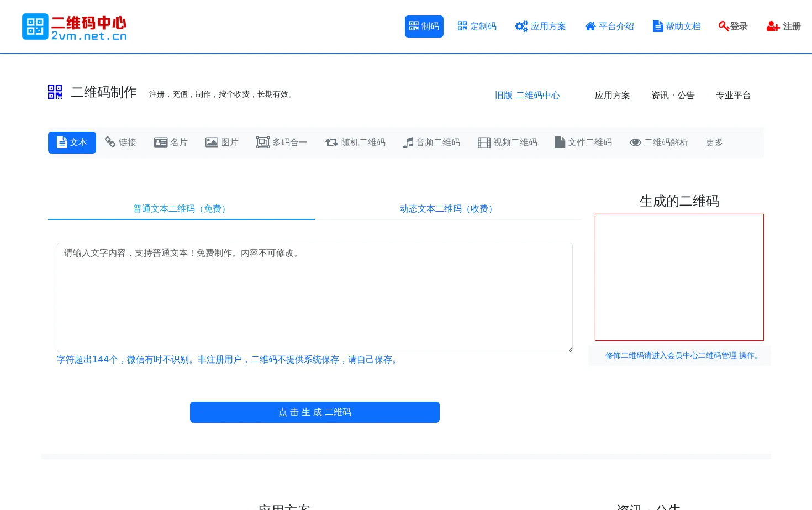812x510 pixels.
Task: Open the 随机二维码 tab label
Action: coord(363,143)
